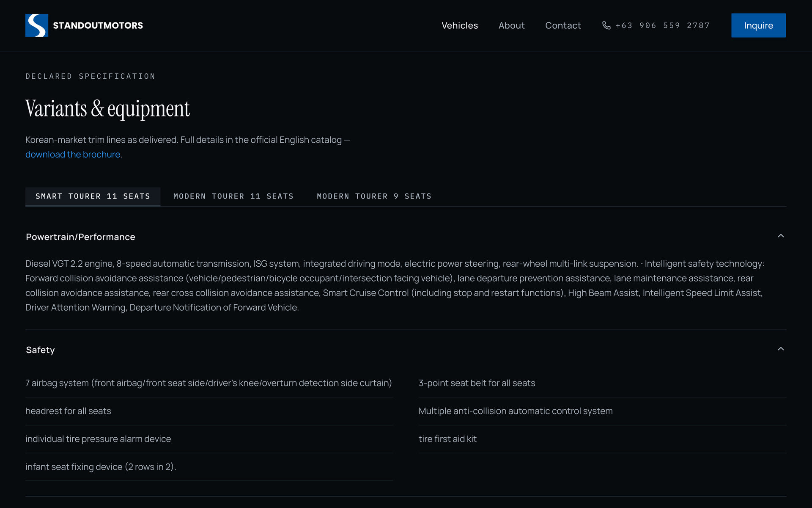Image resolution: width=812 pixels, height=508 pixels.
Task: Click the 7 airbag system item
Action: click(208, 383)
